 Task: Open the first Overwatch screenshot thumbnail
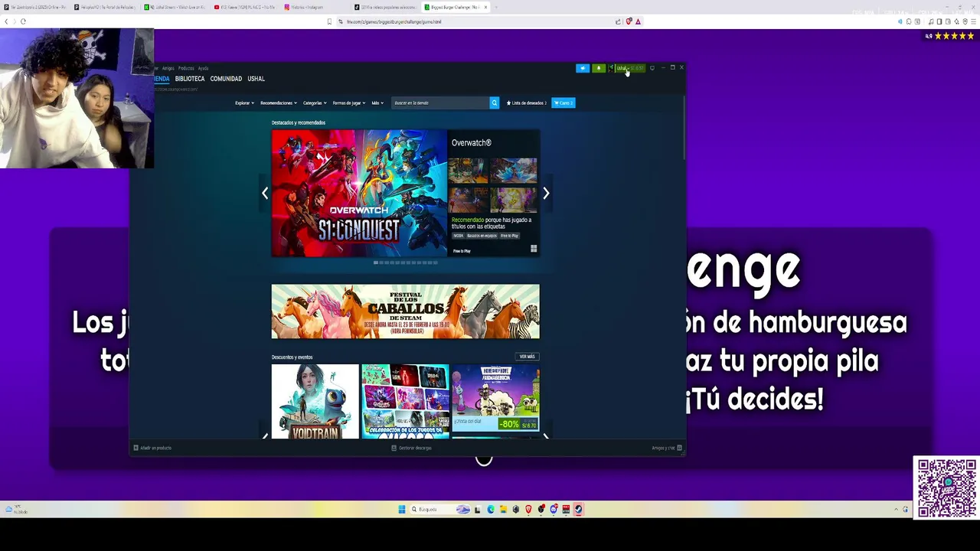click(x=468, y=171)
